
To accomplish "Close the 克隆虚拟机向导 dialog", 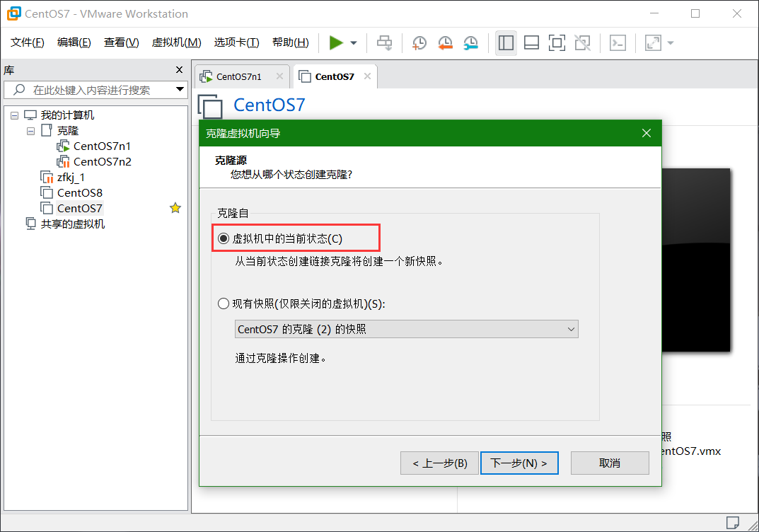I will point(647,133).
